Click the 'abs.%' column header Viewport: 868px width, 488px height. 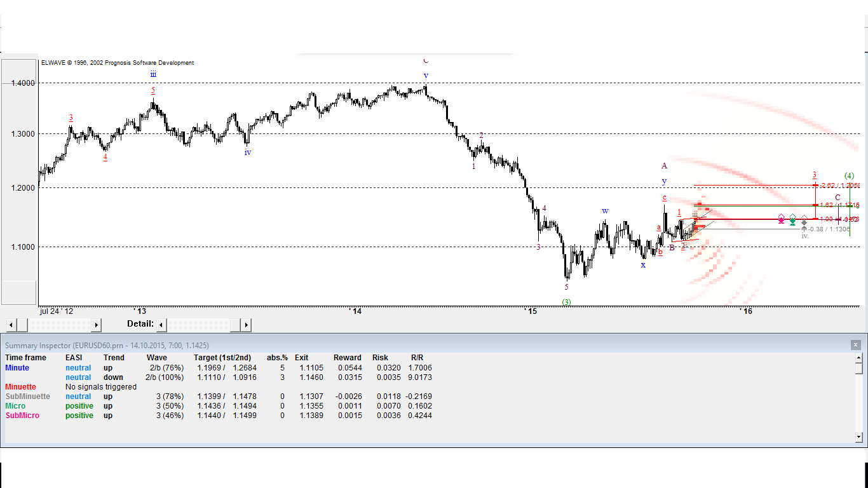(x=277, y=358)
